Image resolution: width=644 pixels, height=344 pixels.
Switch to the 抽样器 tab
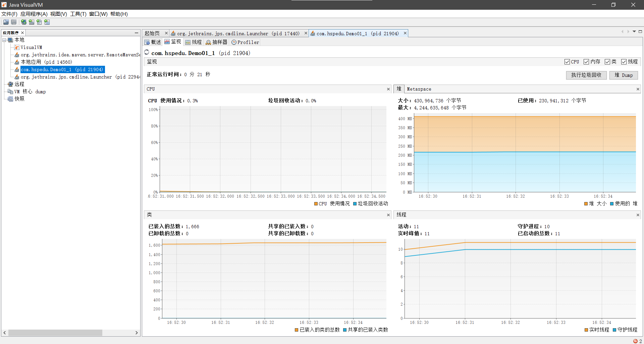(217, 42)
